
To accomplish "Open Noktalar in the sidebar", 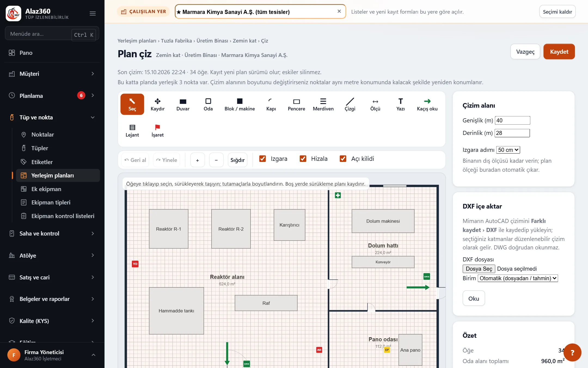I will [x=58, y=134].
